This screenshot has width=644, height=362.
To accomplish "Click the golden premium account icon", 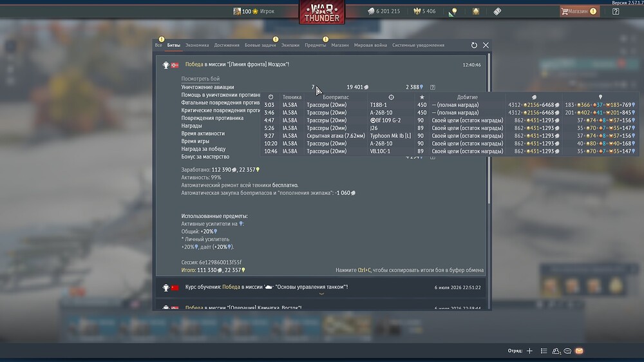I will click(x=476, y=12).
